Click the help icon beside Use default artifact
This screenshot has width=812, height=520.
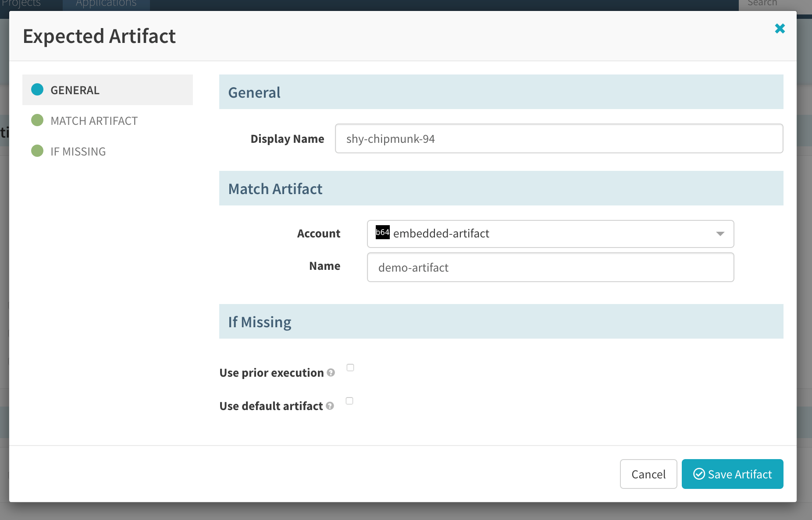(330, 406)
